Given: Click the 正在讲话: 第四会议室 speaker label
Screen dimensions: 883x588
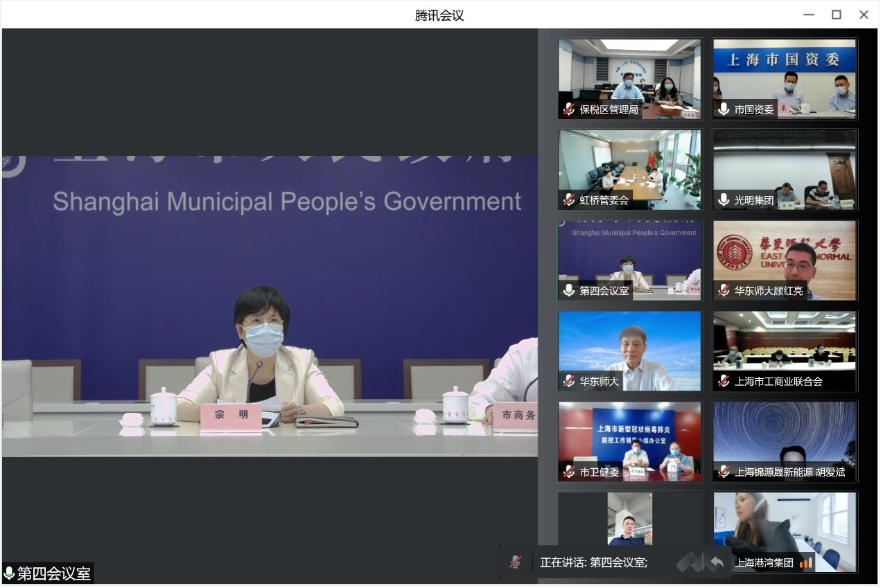Looking at the screenshot, I should pos(593,562).
